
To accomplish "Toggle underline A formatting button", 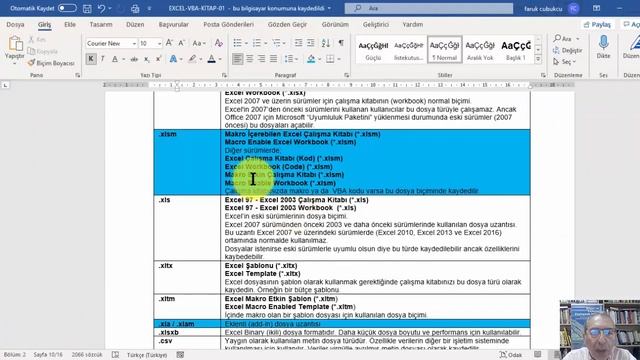I will click(x=115, y=59).
